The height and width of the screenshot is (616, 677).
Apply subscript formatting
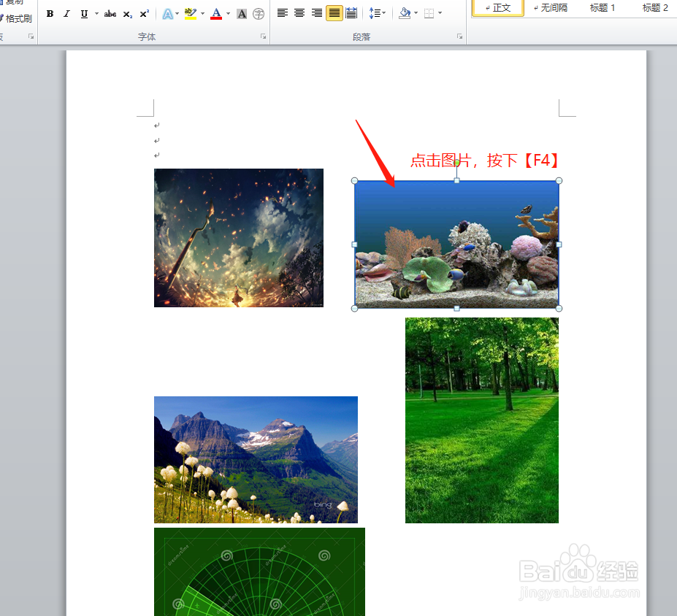[127, 14]
